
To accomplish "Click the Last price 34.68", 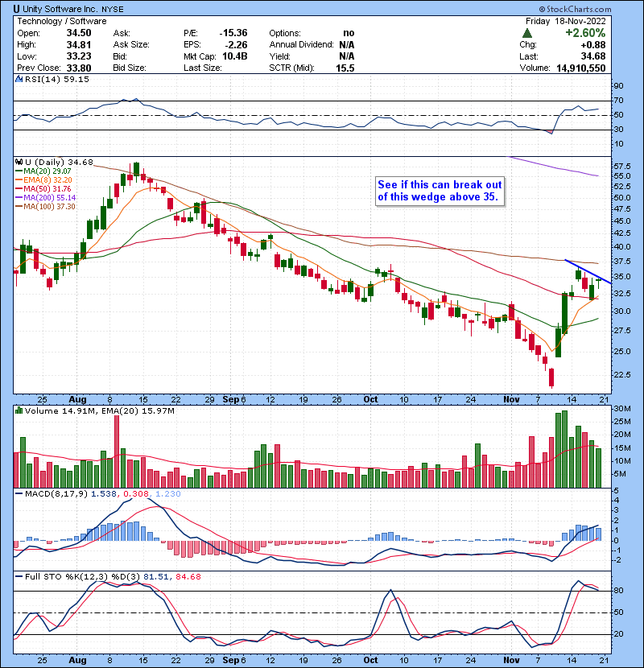I will 593,56.
